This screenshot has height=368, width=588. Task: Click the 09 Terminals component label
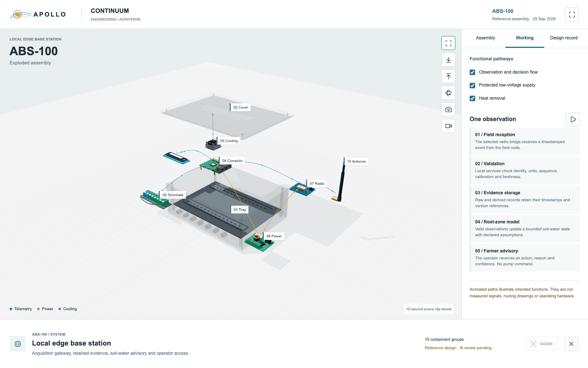tap(173, 195)
